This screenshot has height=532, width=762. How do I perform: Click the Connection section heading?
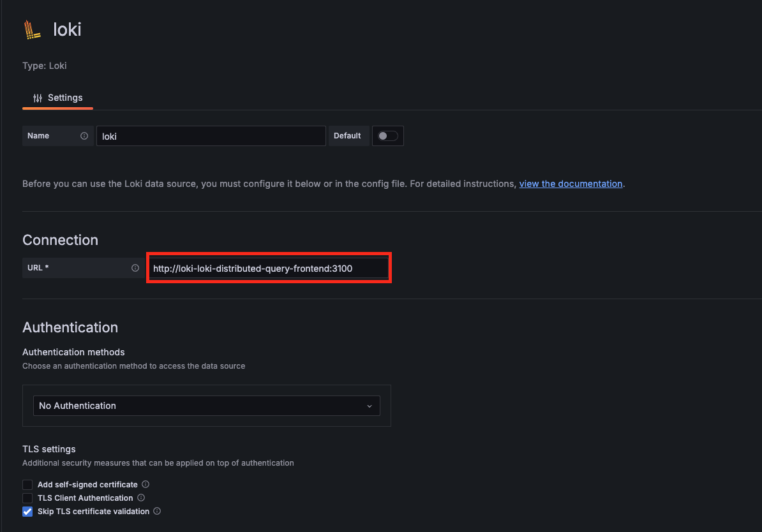pos(60,240)
